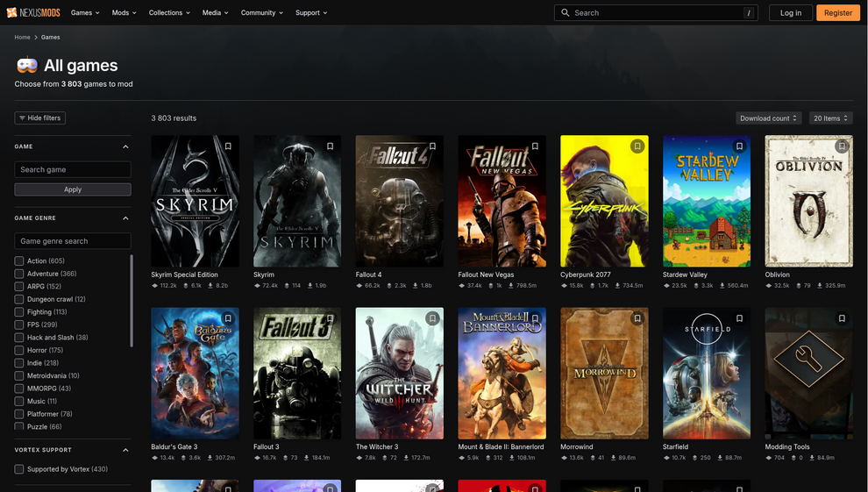This screenshot has width=868, height=492.
Task: Collapse the Game filter section
Action: click(x=125, y=146)
